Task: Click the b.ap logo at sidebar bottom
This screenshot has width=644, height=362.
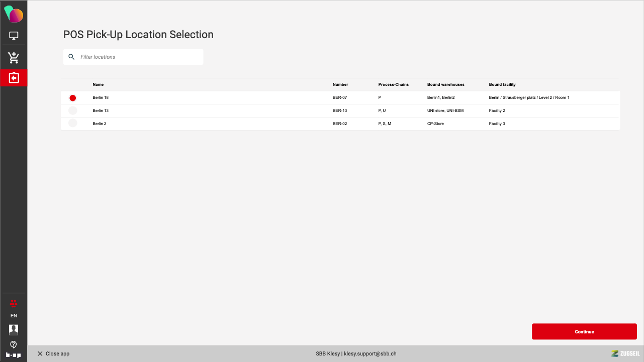Action: (x=14, y=354)
